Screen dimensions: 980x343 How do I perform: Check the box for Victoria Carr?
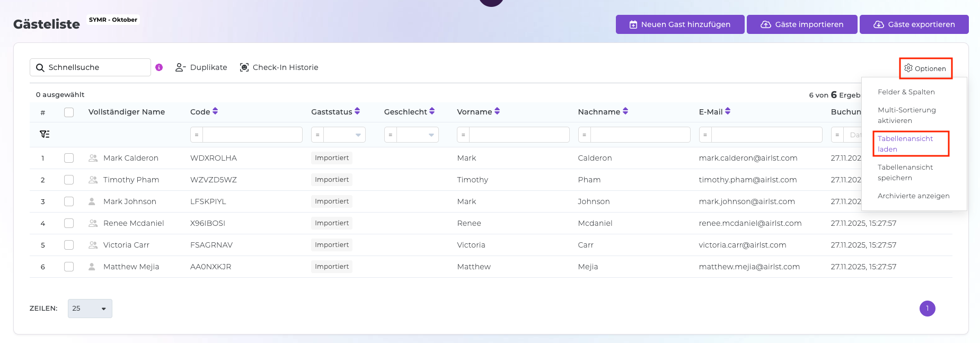click(x=69, y=245)
